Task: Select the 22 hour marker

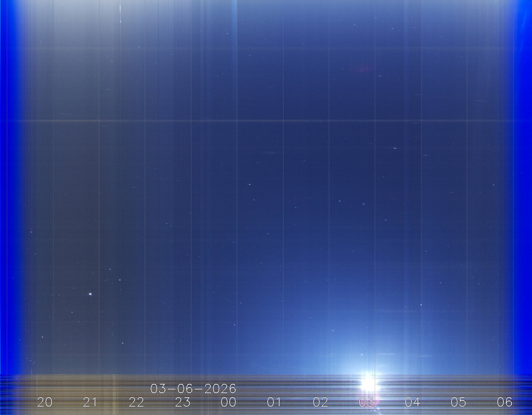Action: pos(136,402)
